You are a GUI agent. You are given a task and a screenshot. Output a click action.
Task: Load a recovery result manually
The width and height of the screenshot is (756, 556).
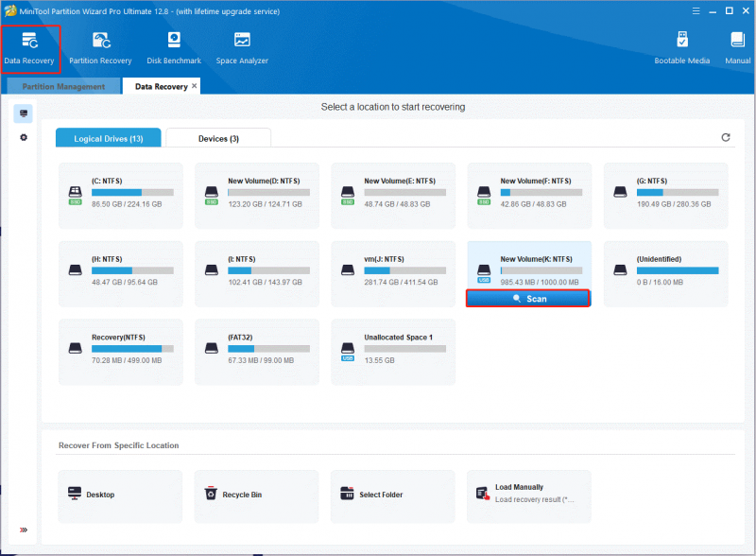click(x=528, y=495)
